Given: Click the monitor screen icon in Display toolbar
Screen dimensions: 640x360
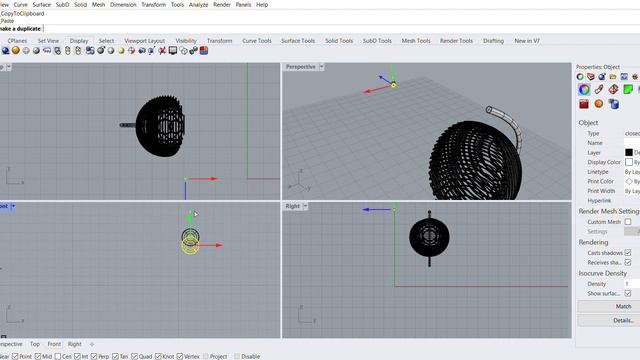Looking at the screenshot, I should [x=173, y=51].
